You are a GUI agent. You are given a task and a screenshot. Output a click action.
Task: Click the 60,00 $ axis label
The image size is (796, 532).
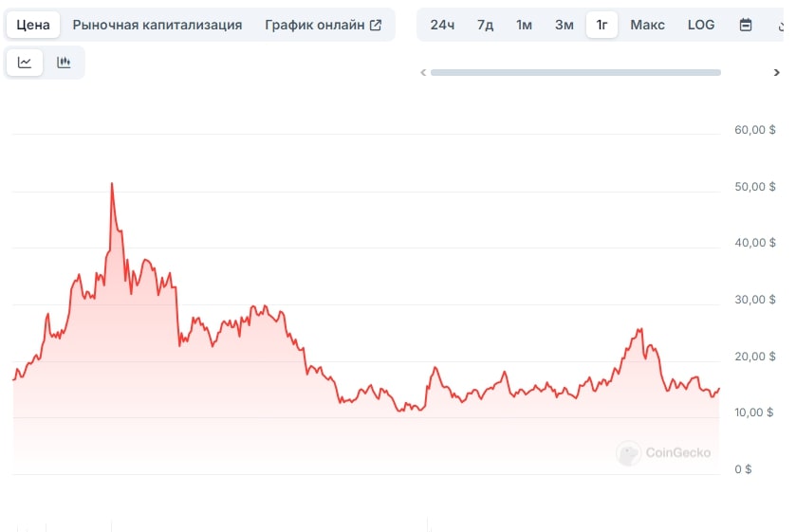click(755, 130)
